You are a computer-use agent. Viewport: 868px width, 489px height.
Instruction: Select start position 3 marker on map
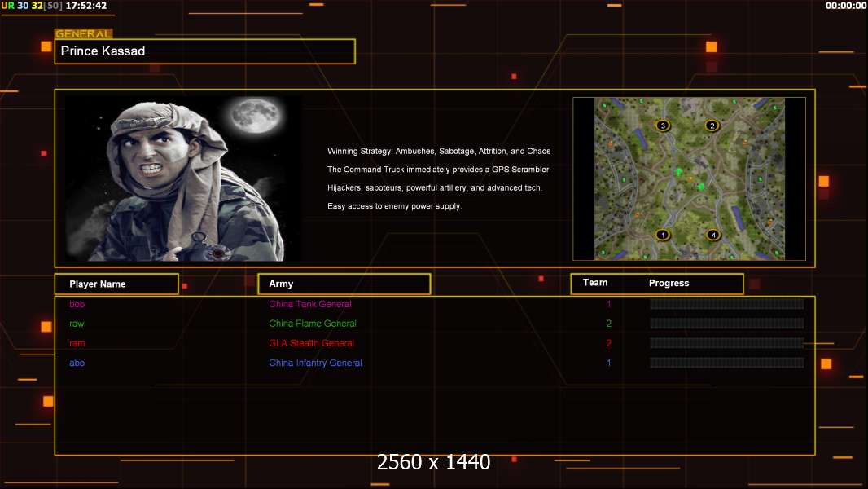click(x=663, y=126)
